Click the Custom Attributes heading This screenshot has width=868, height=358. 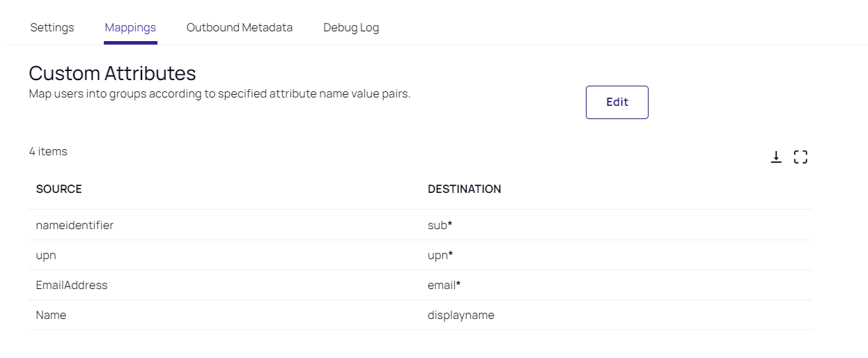pos(112,73)
